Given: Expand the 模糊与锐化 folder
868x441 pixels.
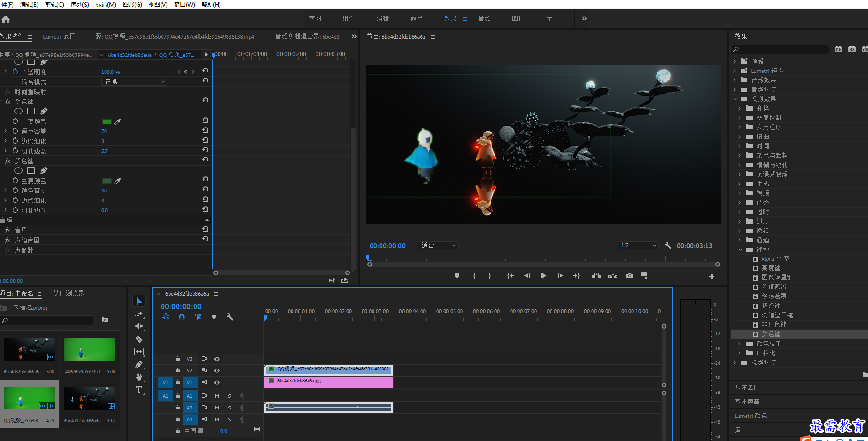Looking at the screenshot, I should click(740, 165).
